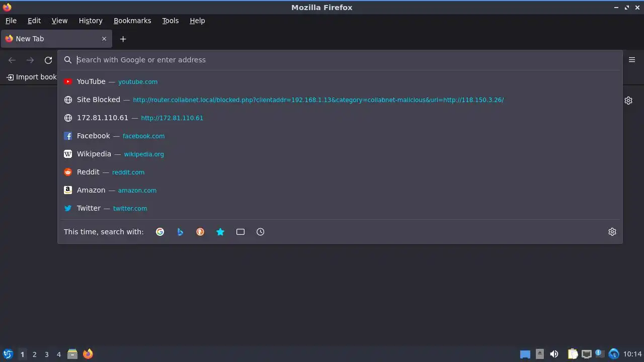
Task: Click the volume speaker tray icon
Action: 554,354
